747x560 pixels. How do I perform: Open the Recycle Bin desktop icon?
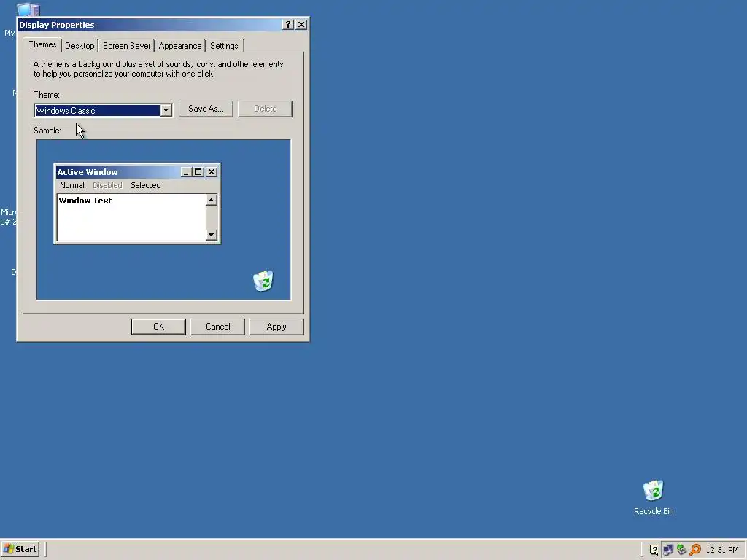click(653, 491)
